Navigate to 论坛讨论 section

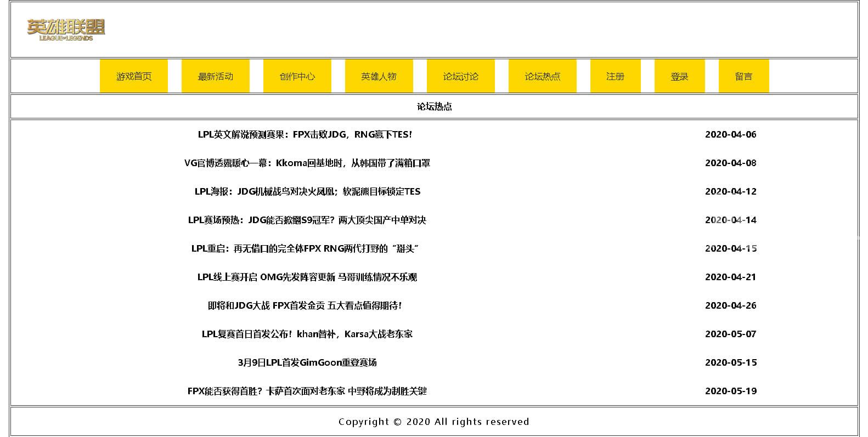[461, 76]
